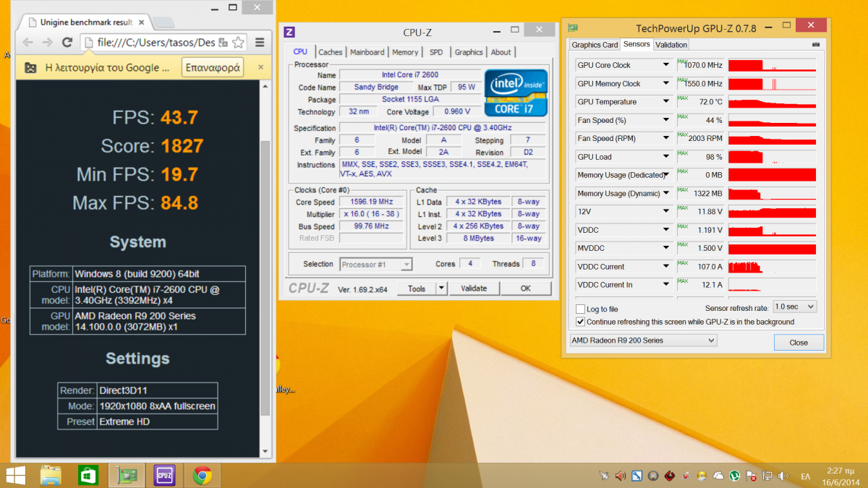Viewport: 868px width, 488px height.
Task: Click the CPU-Z taskbar icon
Action: (164, 475)
